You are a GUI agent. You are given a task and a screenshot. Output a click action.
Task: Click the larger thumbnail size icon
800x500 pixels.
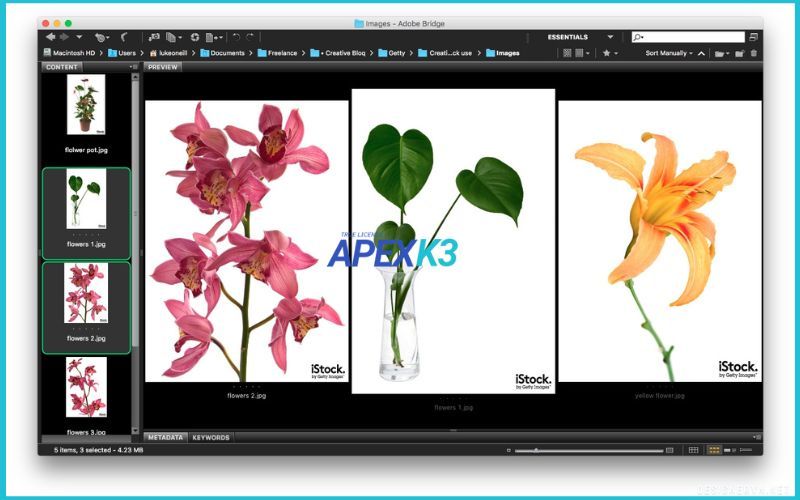(670, 450)
